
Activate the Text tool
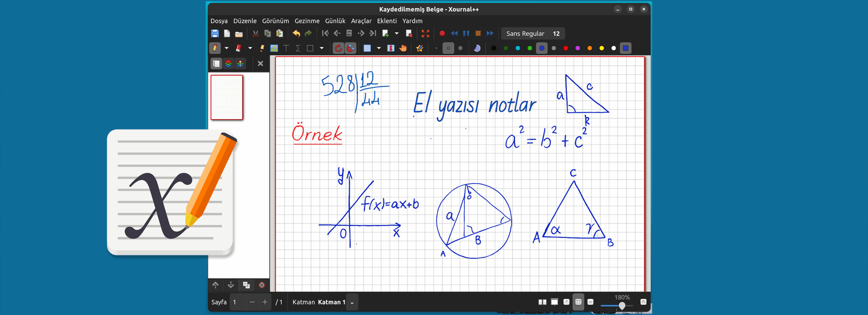point(286,48)
